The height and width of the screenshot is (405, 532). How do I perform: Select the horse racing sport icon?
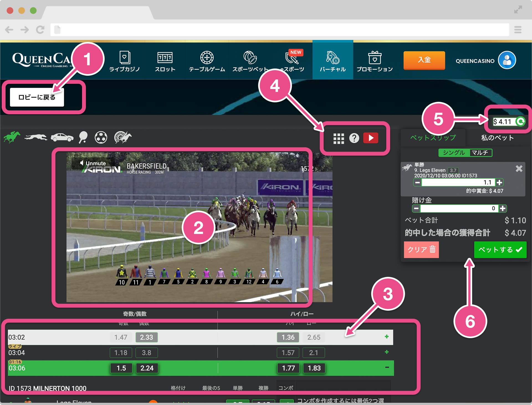(x=12, y=137)
